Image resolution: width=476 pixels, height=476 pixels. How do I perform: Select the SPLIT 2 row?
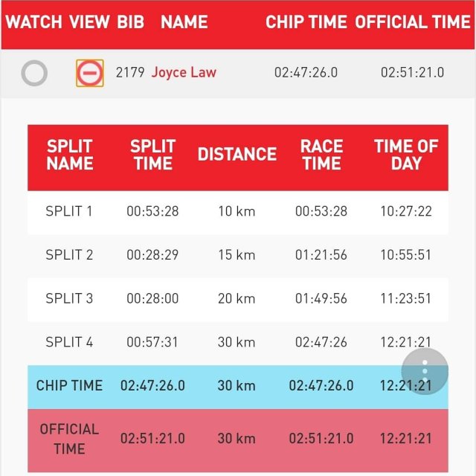point(238,255)
